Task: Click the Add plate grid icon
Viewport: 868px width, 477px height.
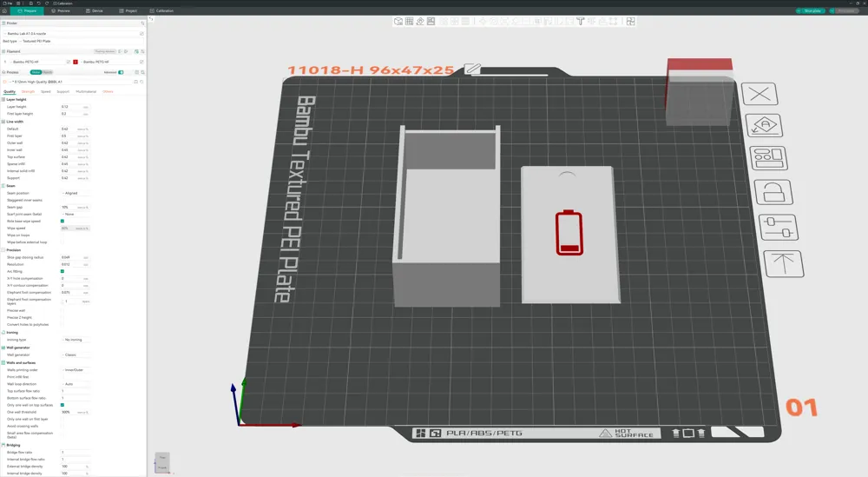Action: point(409,21)
